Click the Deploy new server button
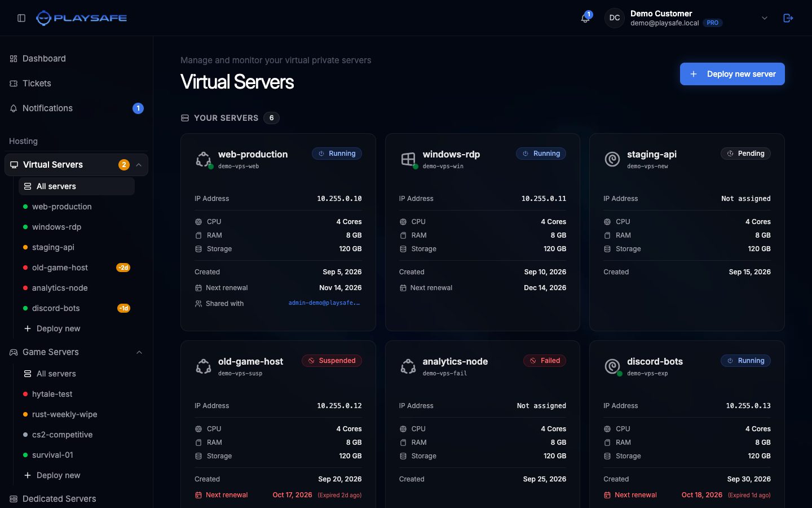 (732, 74)
